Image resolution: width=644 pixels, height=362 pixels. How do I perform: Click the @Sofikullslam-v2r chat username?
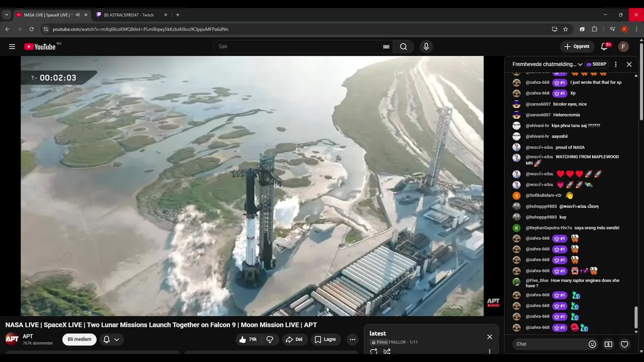(543, 196)
